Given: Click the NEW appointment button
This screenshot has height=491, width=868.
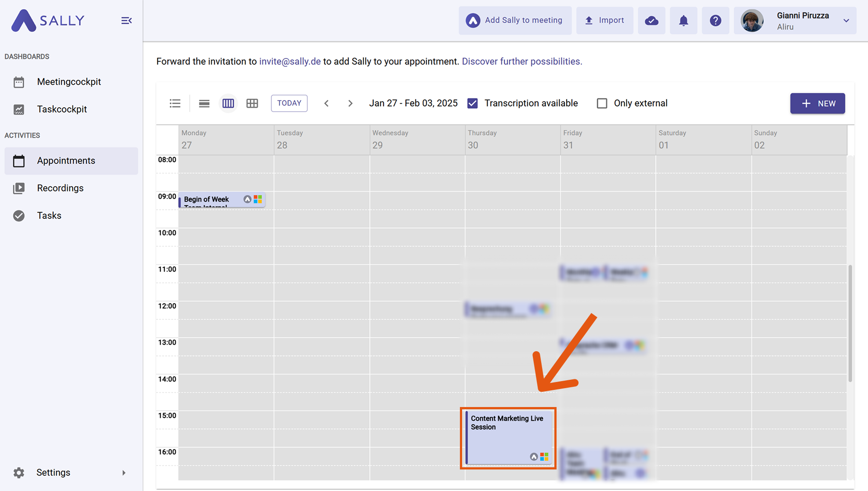Looking at the screenshot, I should [817, 103].
